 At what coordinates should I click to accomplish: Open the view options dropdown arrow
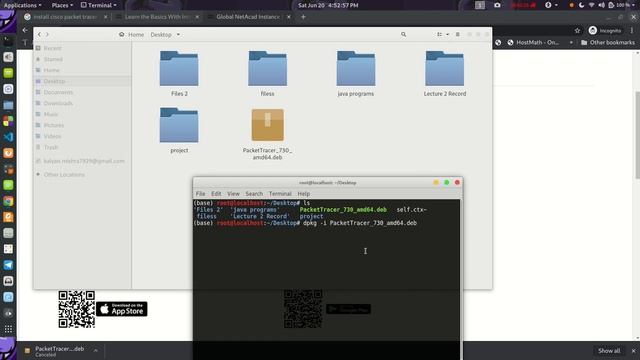447,35
